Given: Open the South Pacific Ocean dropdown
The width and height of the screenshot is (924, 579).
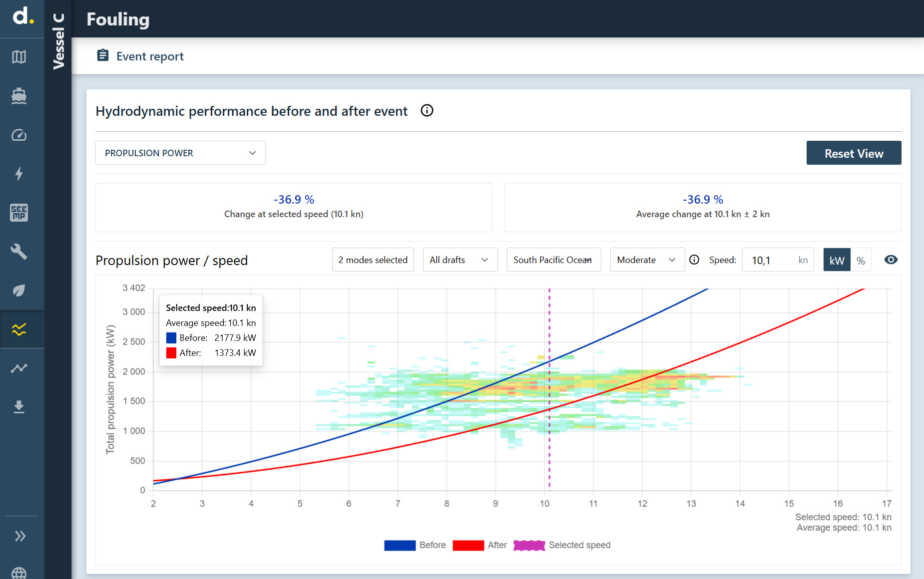Looking at the screenshot, I should pos(554,260).
